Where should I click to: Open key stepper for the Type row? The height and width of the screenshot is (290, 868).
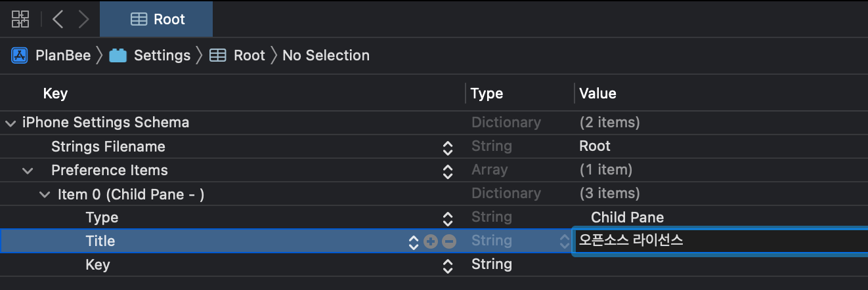[448, 218]
